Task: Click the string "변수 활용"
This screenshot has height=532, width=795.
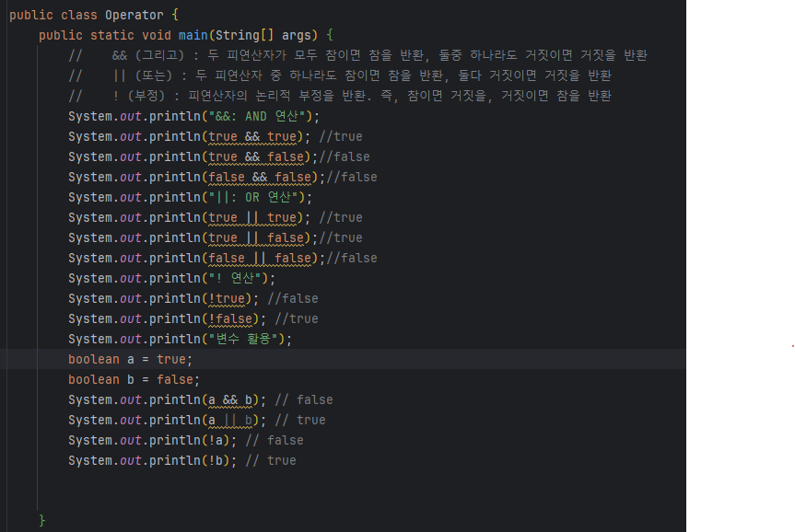Action: click(x=246, y=340)
